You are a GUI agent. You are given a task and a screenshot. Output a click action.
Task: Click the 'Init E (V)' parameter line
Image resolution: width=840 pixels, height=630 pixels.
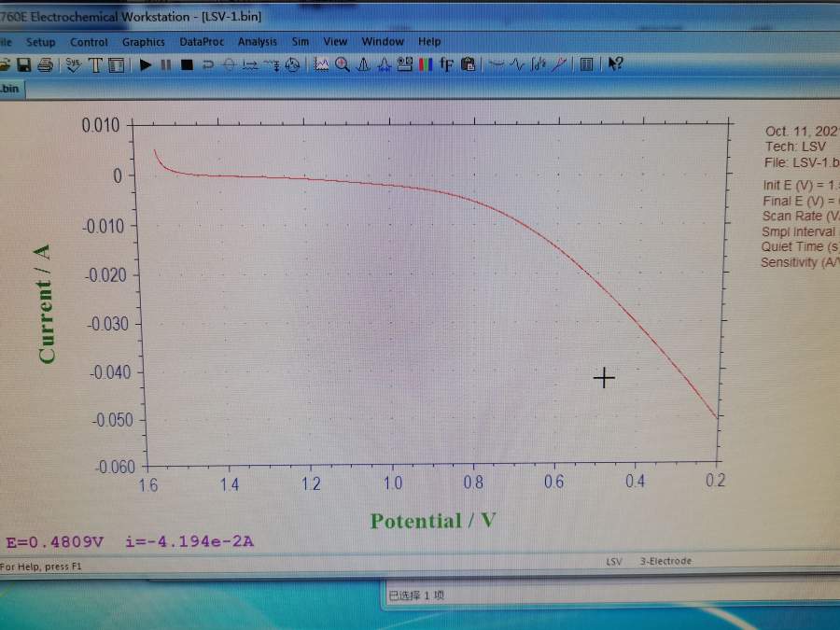coord(802,186)
